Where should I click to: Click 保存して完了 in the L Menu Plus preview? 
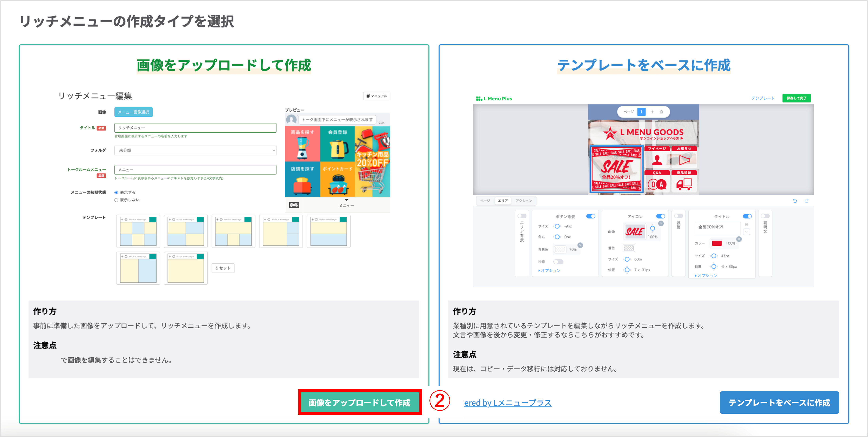797,98
